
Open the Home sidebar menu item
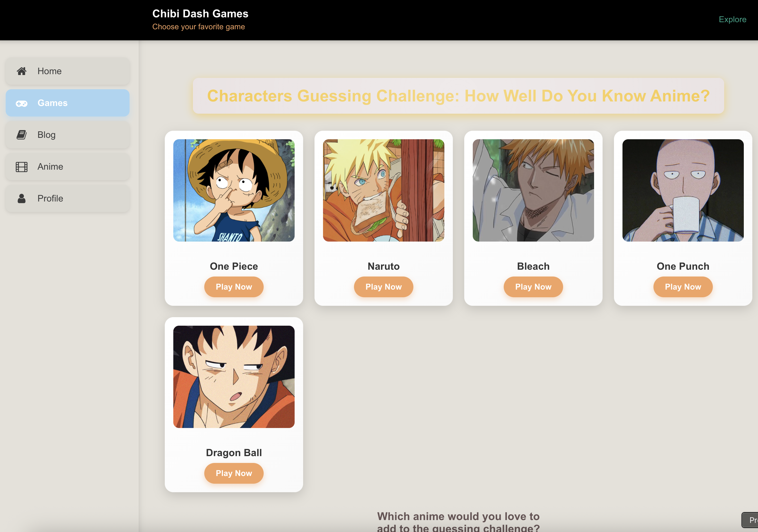pyautogui.click(x=68, y=71)
